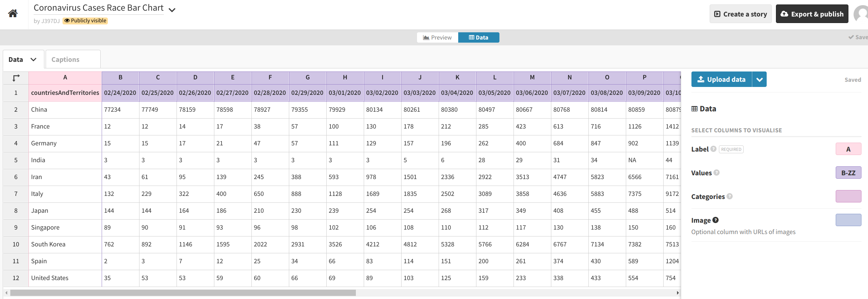Click the transpose arrow icon in grid corner
This screenshot has width=868, height=299.
(x=16, y=78)
